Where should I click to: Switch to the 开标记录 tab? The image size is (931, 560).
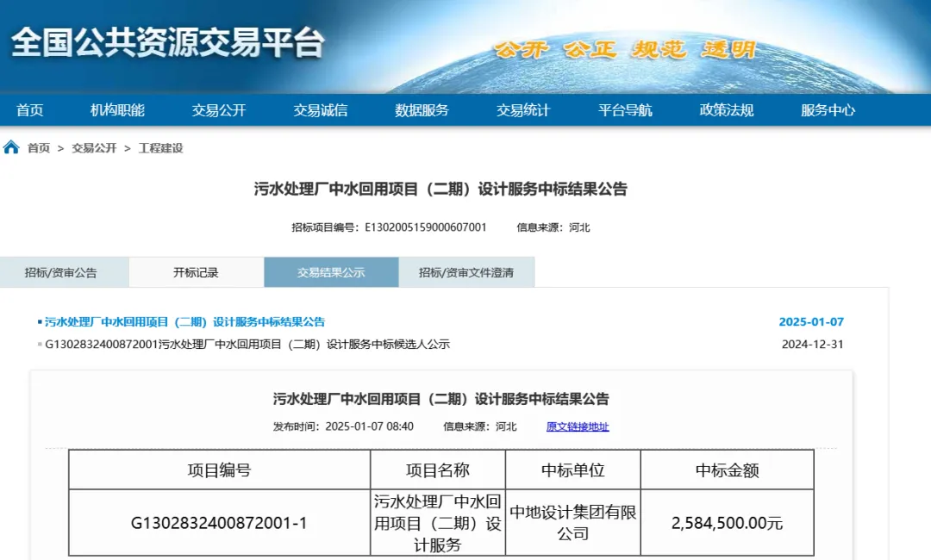click(x=196, y=272)
